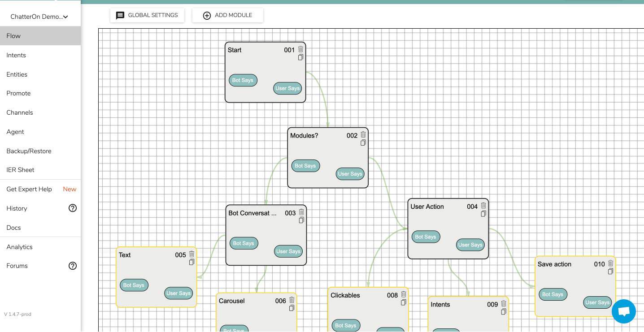Open History in the sidebar
The width and height of the screenshot is (644, 332).
17,208
